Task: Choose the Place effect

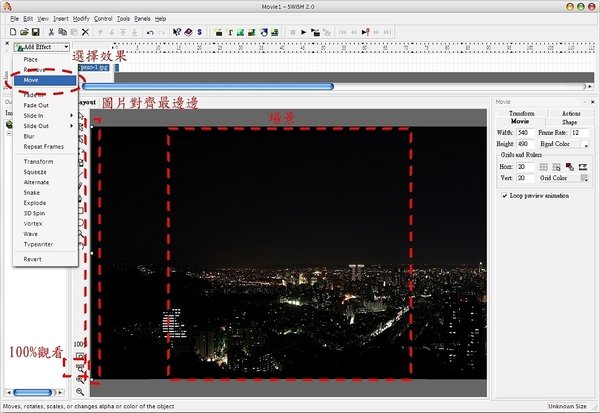Action: (45, 60)
